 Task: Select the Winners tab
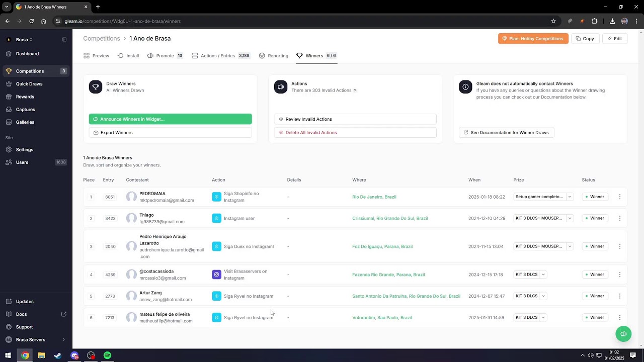316,56
